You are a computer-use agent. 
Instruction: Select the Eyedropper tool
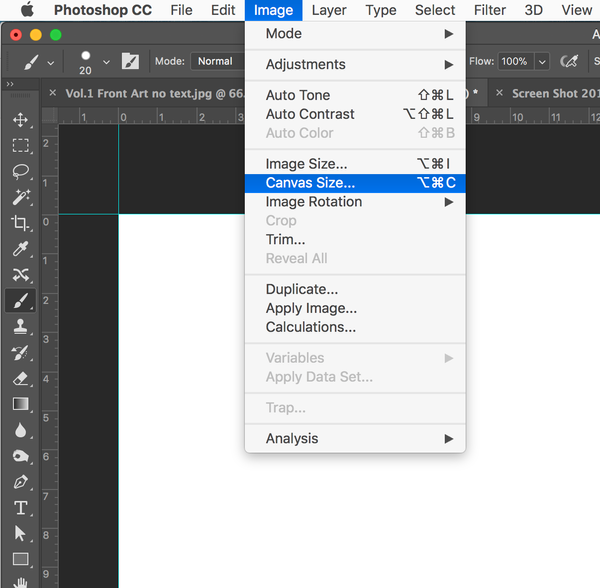(x=20, y=249)
